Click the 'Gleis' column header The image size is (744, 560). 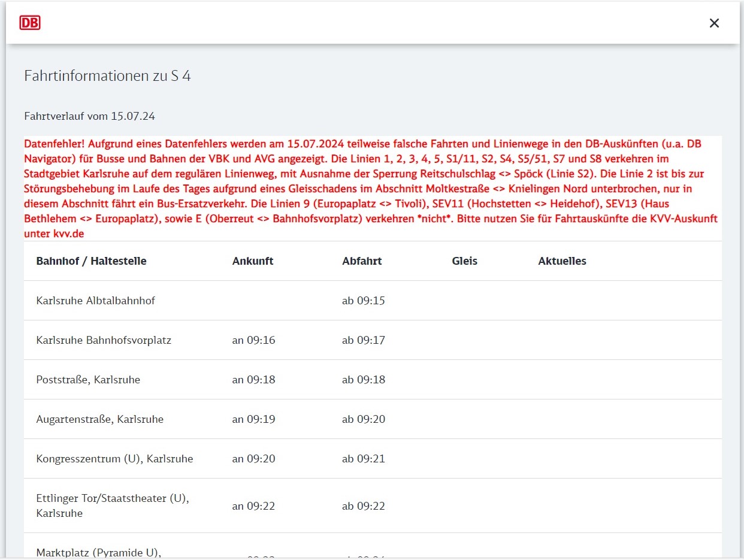point(465,261)
